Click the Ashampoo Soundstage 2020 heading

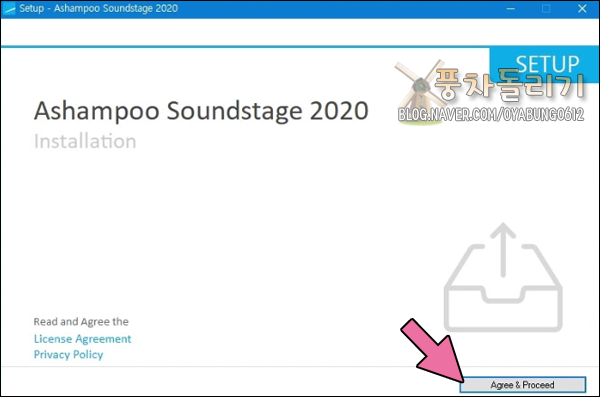[201, 111]
